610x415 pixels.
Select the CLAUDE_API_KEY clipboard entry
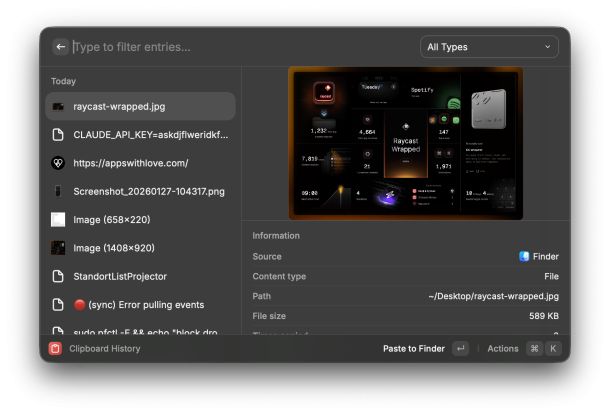tap(140, 135)
